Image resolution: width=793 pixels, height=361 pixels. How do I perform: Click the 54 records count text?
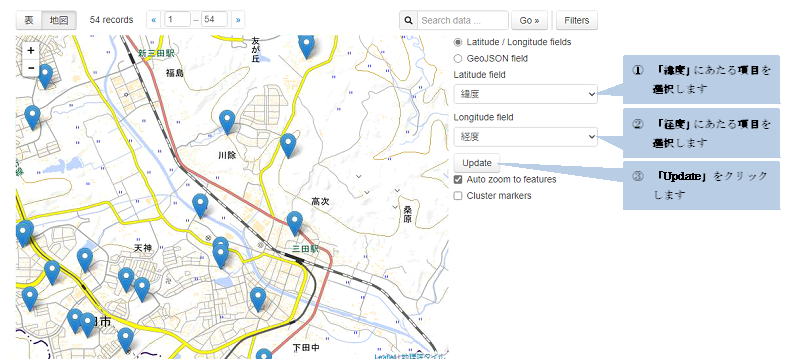click(x=111, y=20)
